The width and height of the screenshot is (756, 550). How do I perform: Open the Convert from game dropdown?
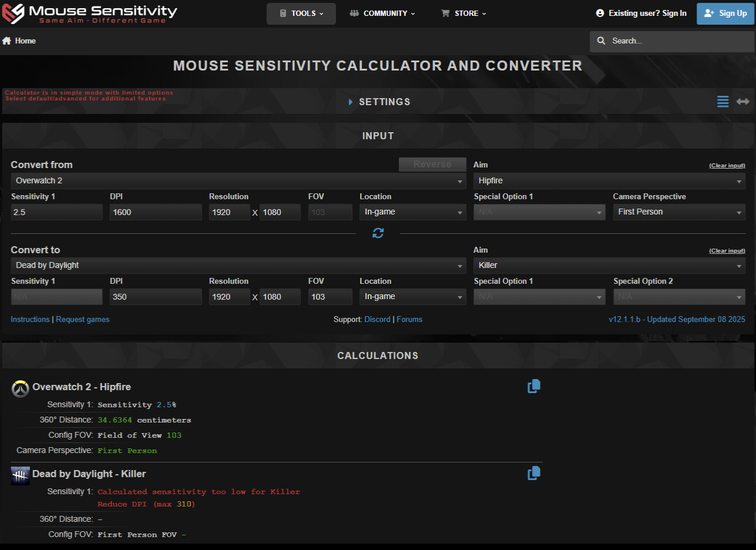[x=238, y=181]
